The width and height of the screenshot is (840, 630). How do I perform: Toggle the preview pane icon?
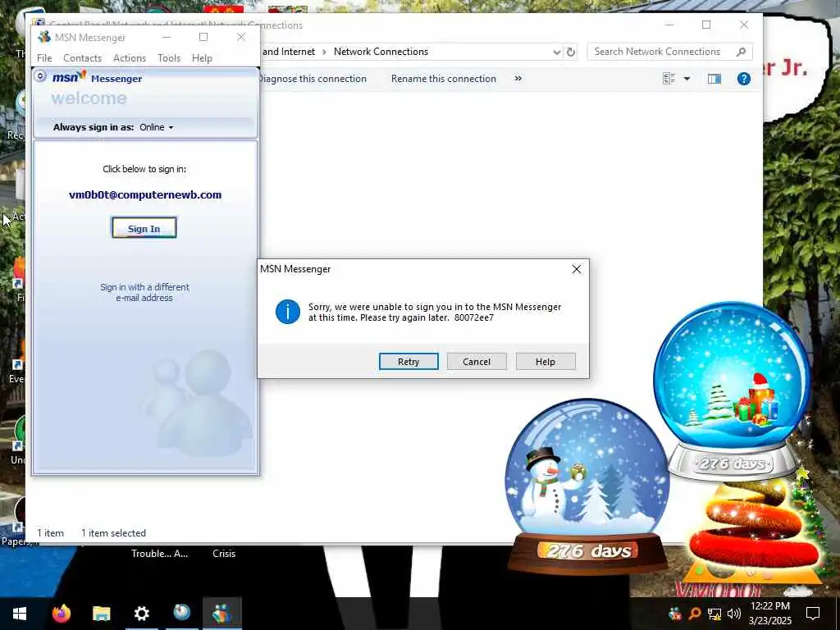pyautogui.click(x=714, y=79)
